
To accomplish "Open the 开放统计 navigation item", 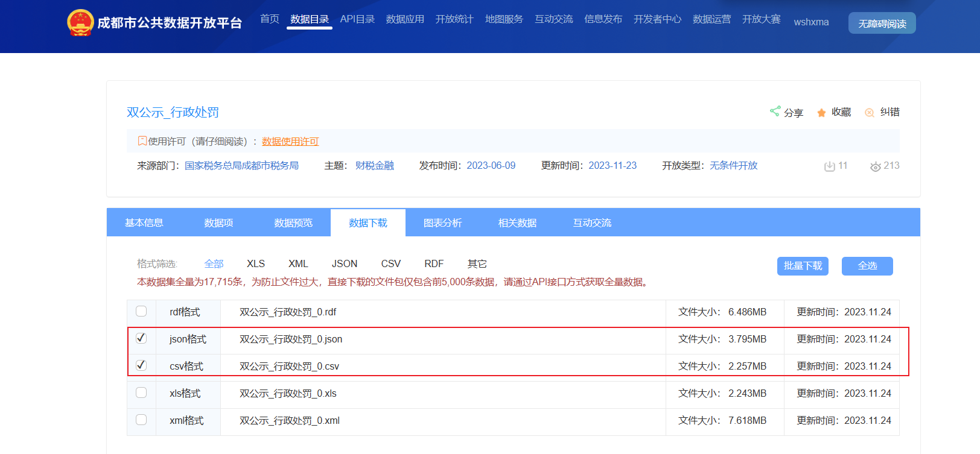I will click(454, 19).
